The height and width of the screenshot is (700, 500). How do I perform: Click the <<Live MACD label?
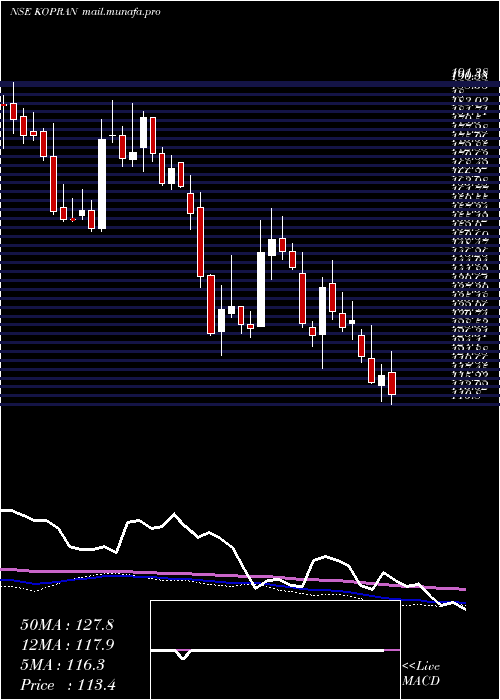tap(421, 674)
